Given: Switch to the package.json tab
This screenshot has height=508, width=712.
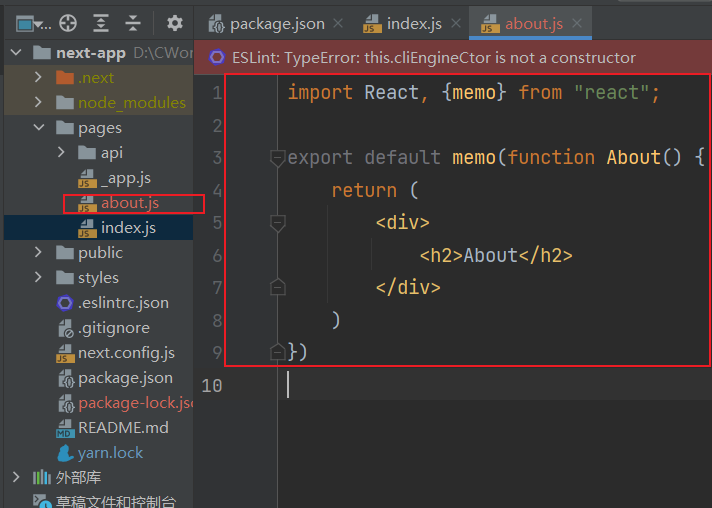Looking at the screenshot, I should tap(277, 24).
